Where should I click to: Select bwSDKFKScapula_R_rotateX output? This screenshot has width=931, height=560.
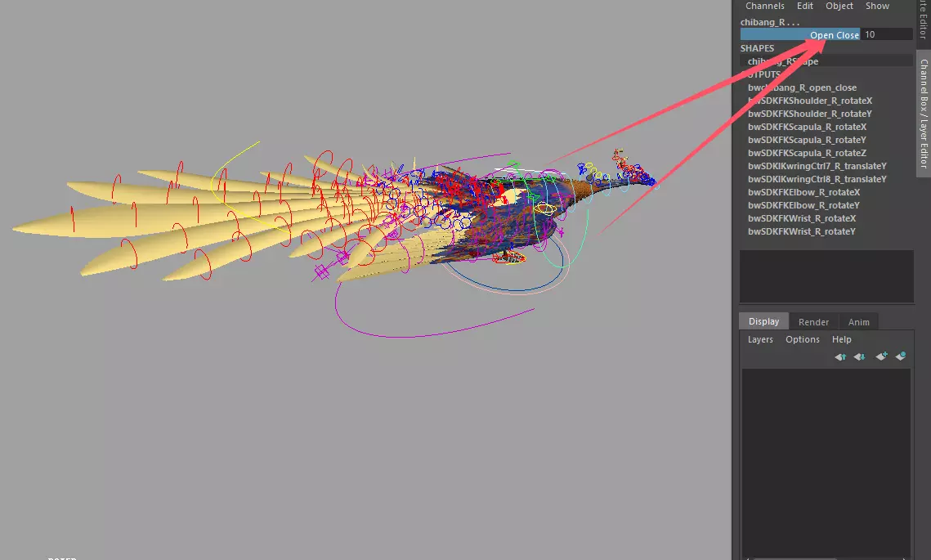point(807,127)
